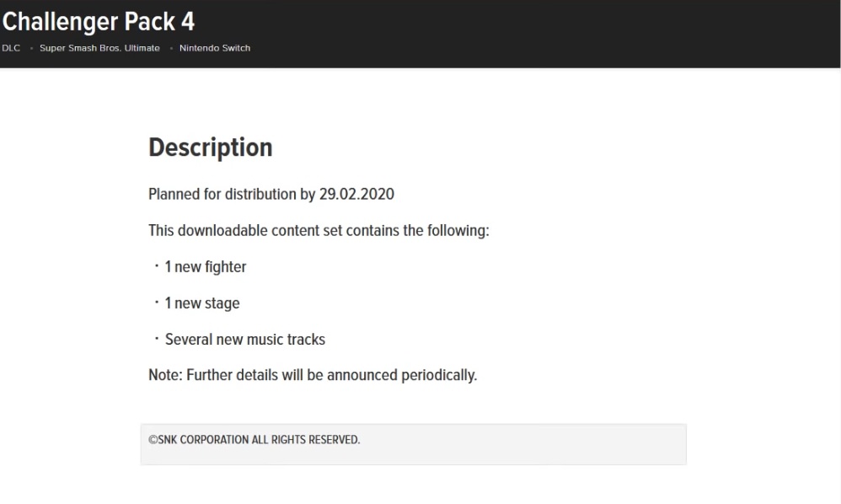This screenshot has height=504, width=841.
Task: Click the "Note:" label starting the note
Action: pyautogui.click(x=165, y=375)
